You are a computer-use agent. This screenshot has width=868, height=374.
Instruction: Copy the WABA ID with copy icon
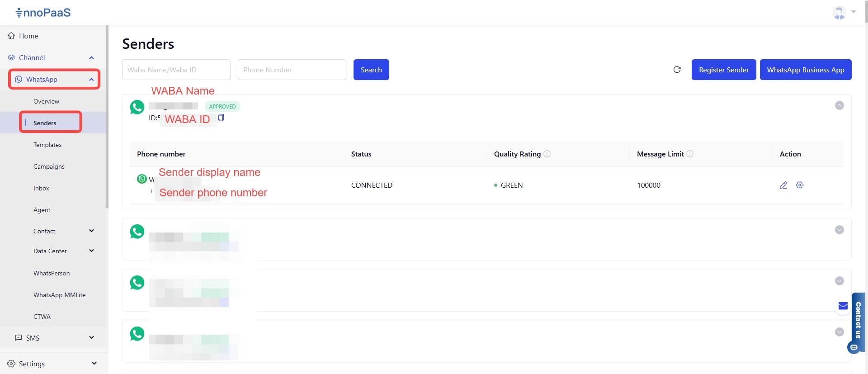click(221, 118)
